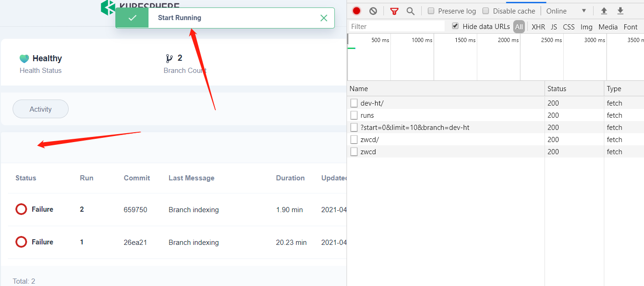644x286 pixels.
Task: Dismiss the Start Running notification
Action: point(324,18)
